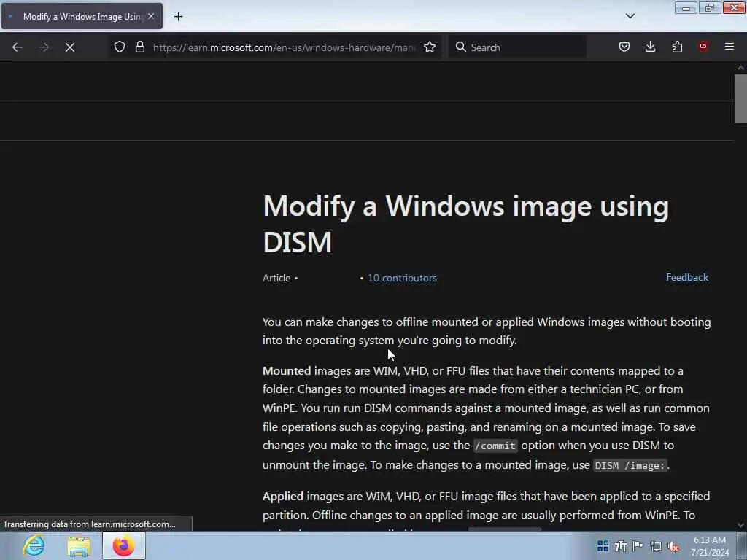Click the taskbar clock showing 6:13 AM
747x560 pixels.
[710, 546]
